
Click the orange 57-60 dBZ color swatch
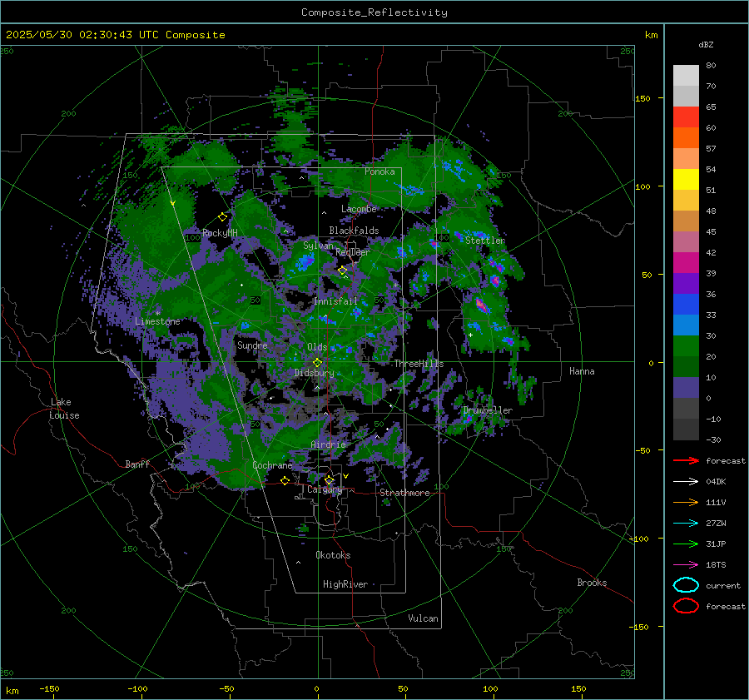[x=686, y=138]
